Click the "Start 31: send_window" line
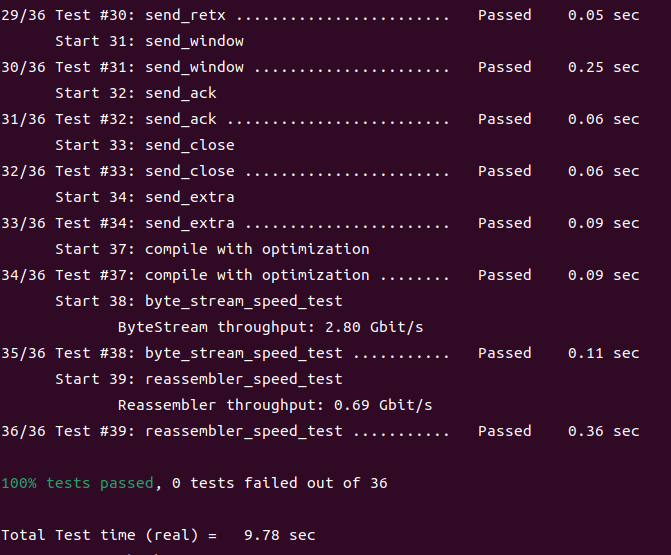Image resolution: width=671 pixels, height=555 pixels. click(x=149, y=41)
